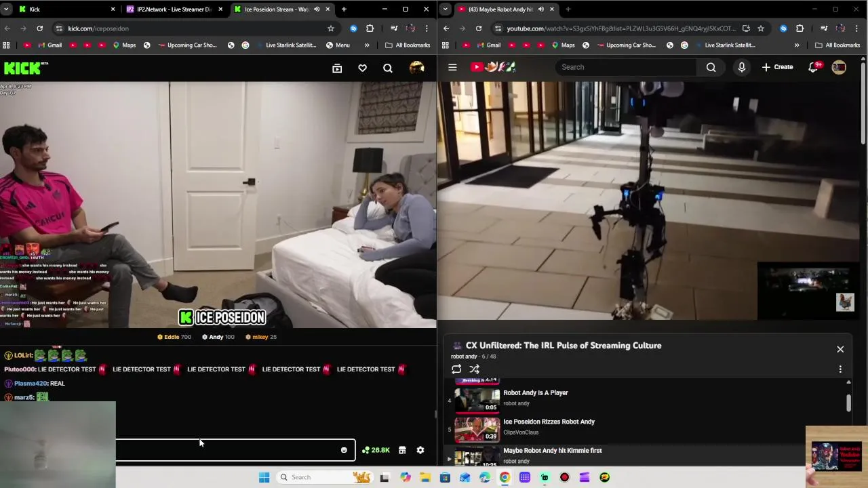Open the emoji picker in Kick chat box
Image resolution: width=868 pixels, height=488 pixels.
[x=344, y=450]
